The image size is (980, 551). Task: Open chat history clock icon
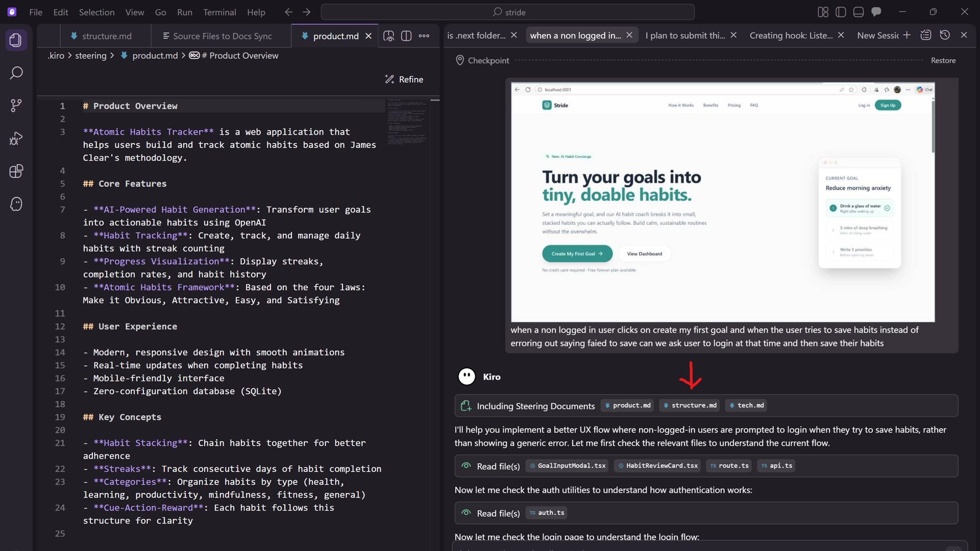tap(945, 35)
